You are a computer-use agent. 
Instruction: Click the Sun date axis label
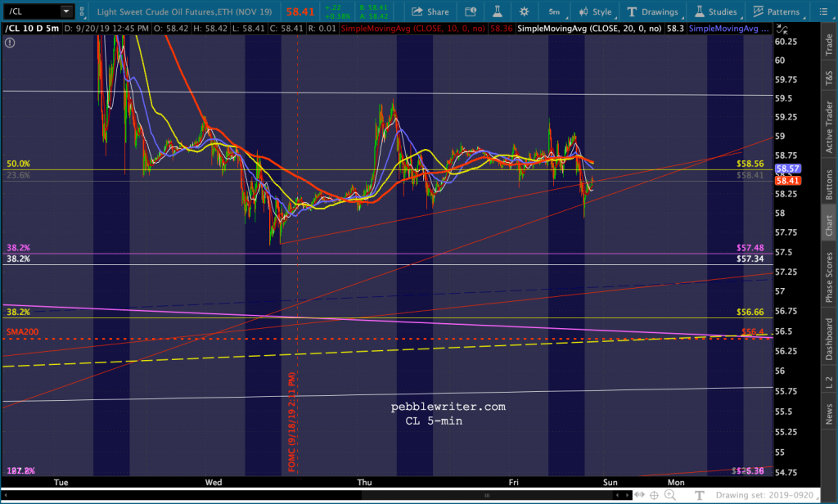point(610,482)
